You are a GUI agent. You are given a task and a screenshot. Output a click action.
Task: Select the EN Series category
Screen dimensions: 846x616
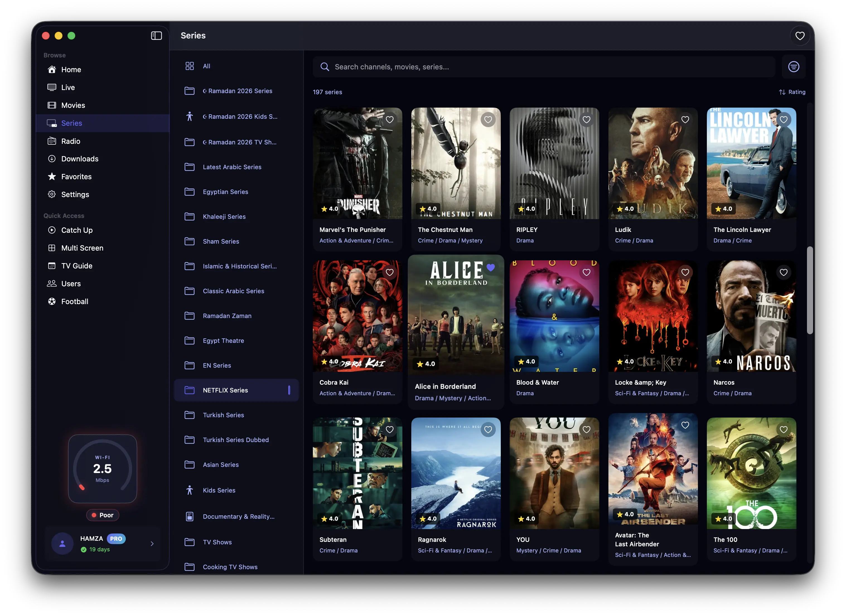coord(236,365)
